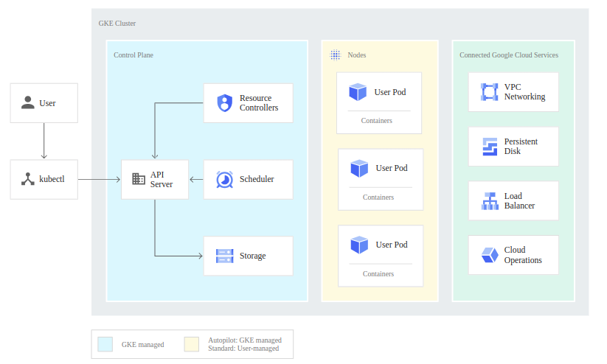Click the 'Connected Google Cloud Services' heading

coord(509,55)
